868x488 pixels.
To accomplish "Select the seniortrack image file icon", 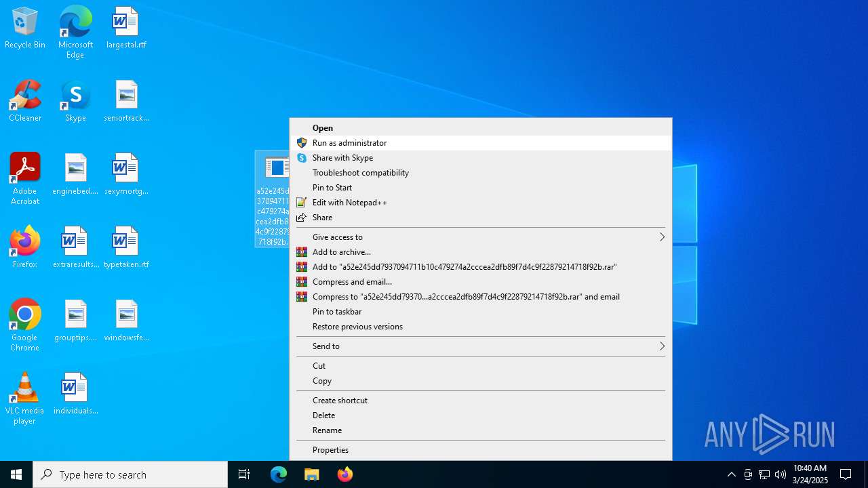I will 126,102.
